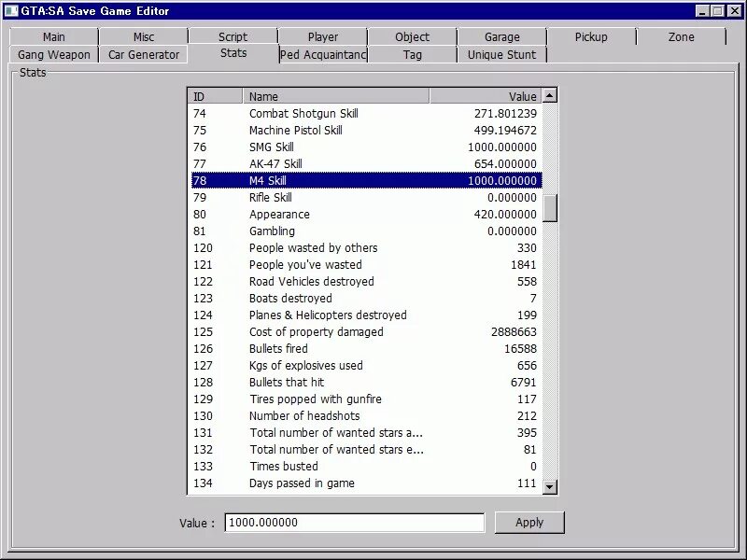
Task: Sort list by Name column header
Action: [336, 96]
